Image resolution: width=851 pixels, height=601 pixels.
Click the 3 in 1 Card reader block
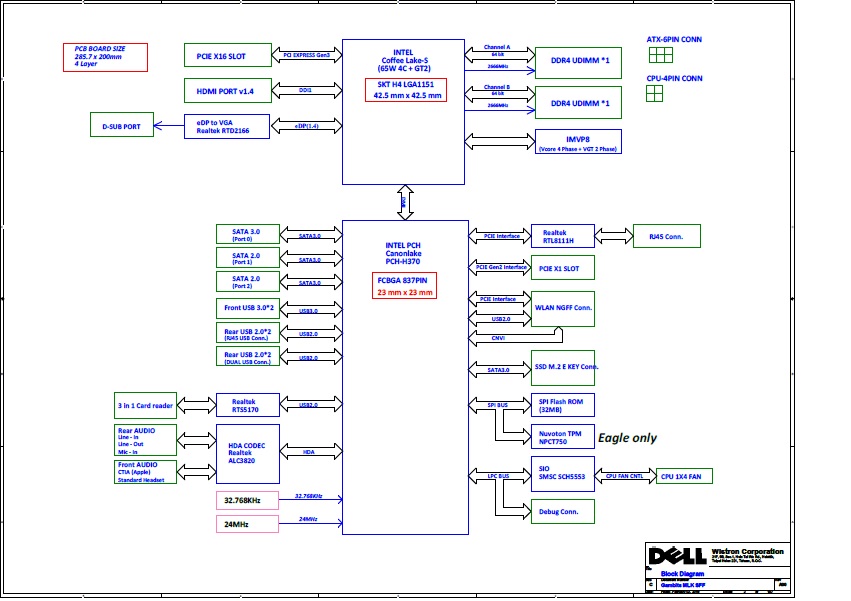click(146, 405)
